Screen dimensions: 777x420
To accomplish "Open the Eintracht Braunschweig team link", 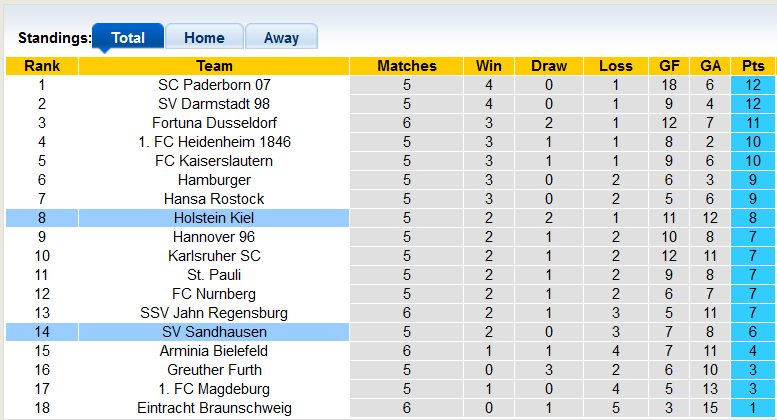I will pyautogui.click(x=214, y=408).
